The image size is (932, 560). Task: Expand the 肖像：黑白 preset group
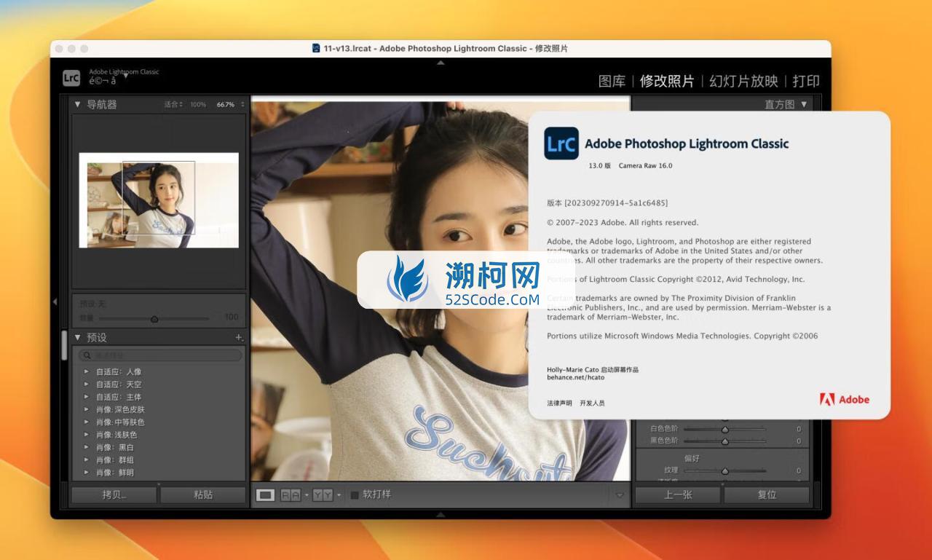point(86,447)
